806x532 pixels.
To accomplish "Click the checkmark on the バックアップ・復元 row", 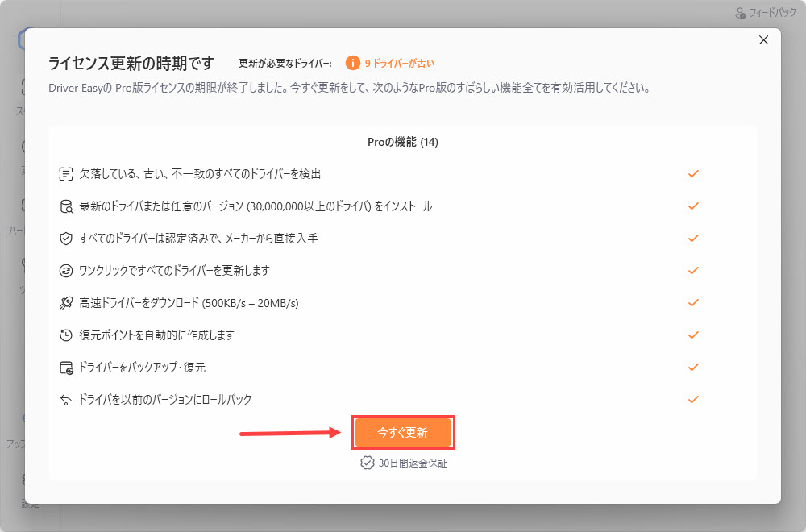I will [x=693, y=368].
